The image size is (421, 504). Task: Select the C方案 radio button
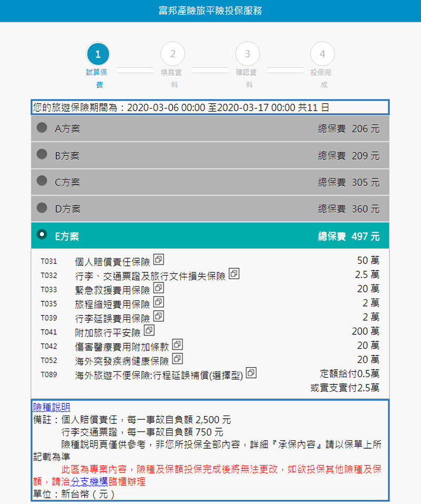coord(42,181)
